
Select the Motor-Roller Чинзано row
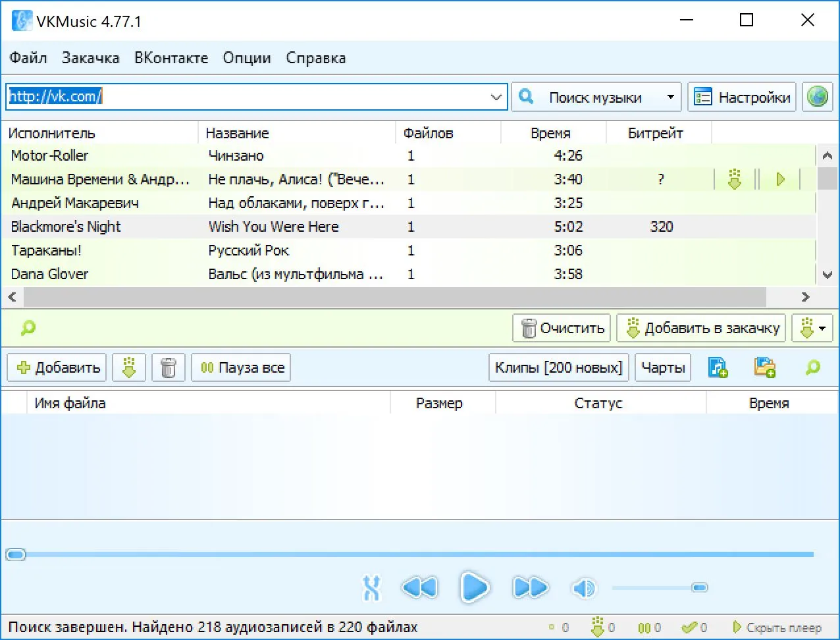pos(408,156)
